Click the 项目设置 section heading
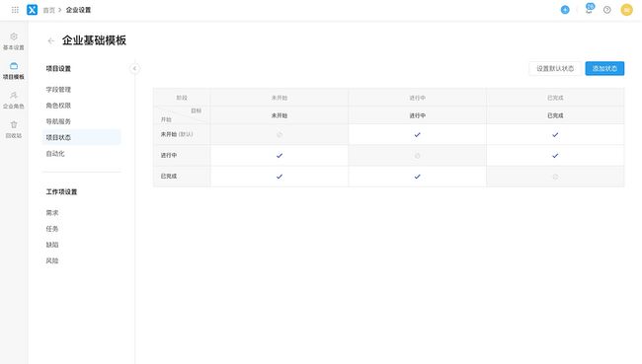This screenshot has width=642, height=364. point(58,68)
